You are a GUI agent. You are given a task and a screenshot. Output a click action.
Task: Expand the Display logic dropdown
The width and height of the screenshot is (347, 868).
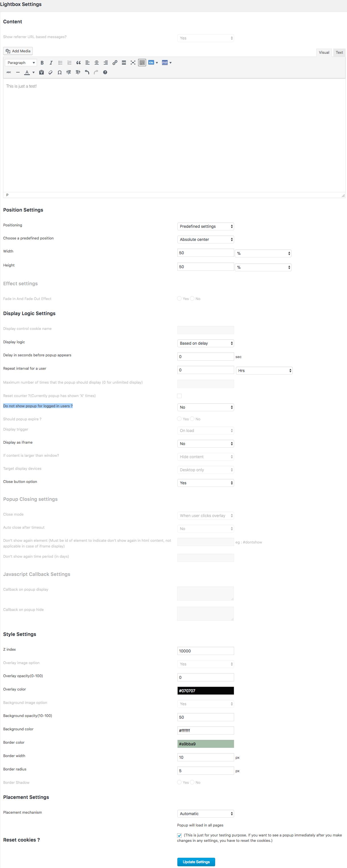click(205, 343)
